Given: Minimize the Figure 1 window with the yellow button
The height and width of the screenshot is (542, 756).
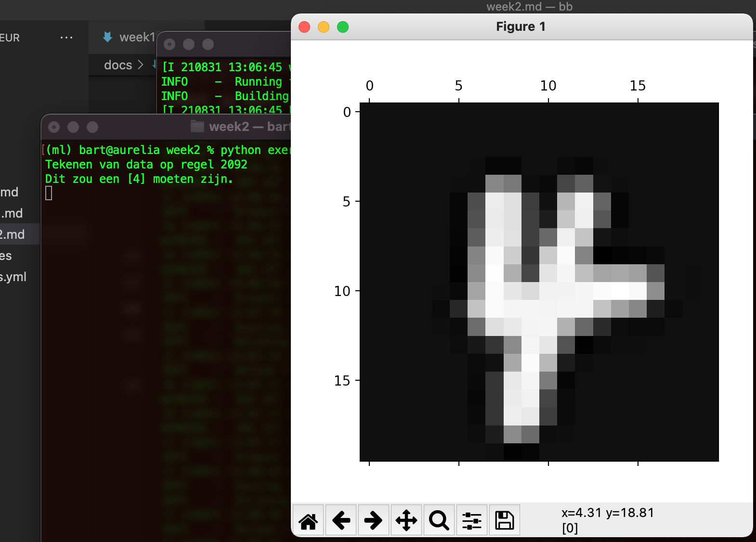Looking at the screenshot, I should (x=324, y=27).
